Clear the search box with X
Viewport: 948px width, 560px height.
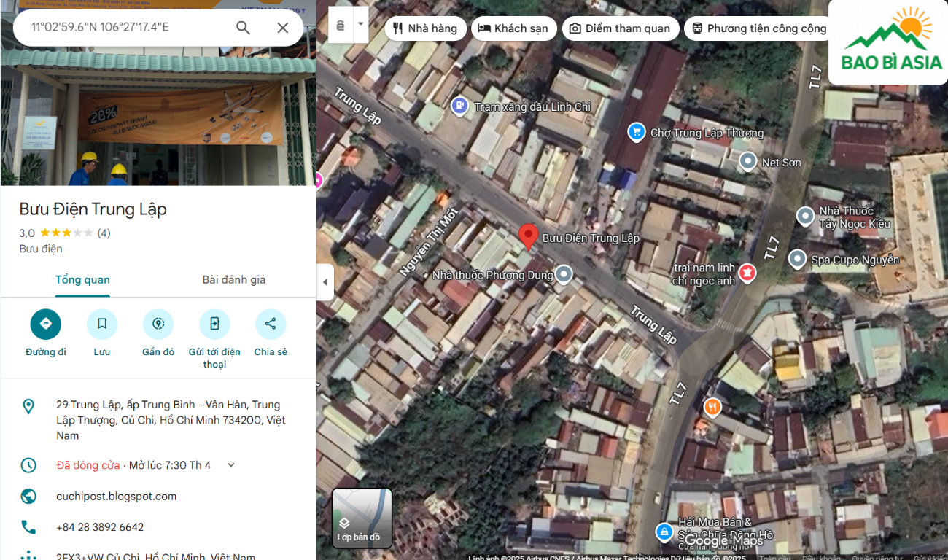pyautogui.click(x=283, y=28)
